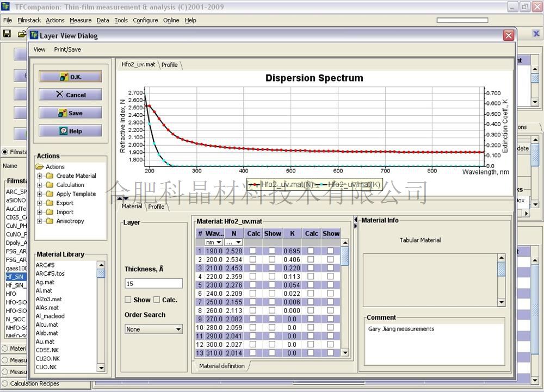This screenshot has height=392, width=544.
Task: Check N Calc box for row 250.0
Action: pyautogui.click(x=253, y=302)
